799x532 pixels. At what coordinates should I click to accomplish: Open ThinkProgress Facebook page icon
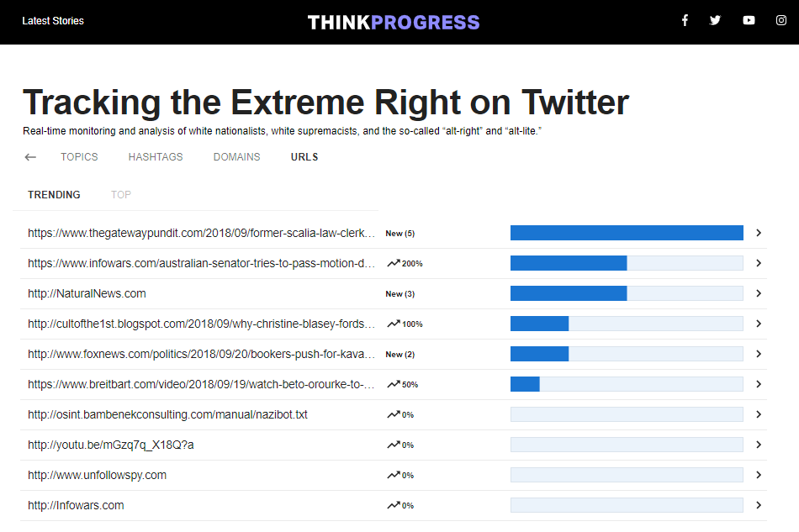[685, 20]
